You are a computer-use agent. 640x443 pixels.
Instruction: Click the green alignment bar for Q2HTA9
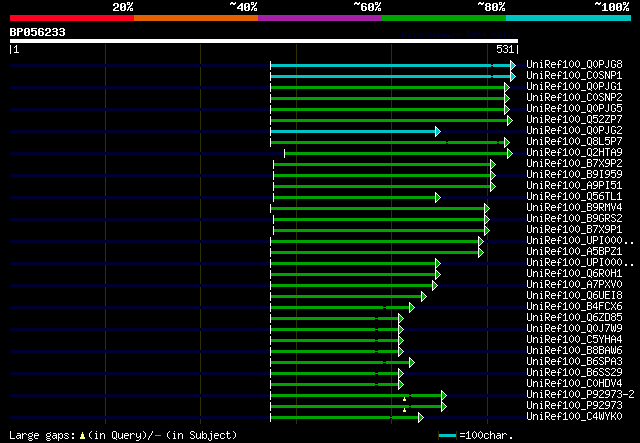pos(396,154)
